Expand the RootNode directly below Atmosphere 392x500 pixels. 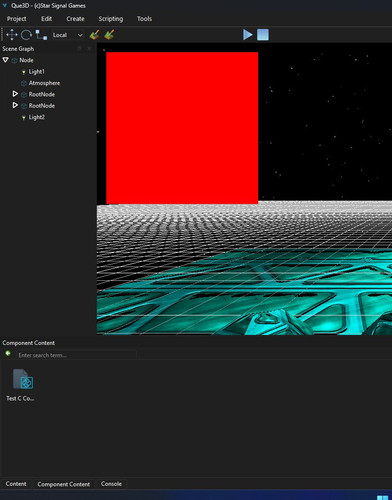coord(15,94)
